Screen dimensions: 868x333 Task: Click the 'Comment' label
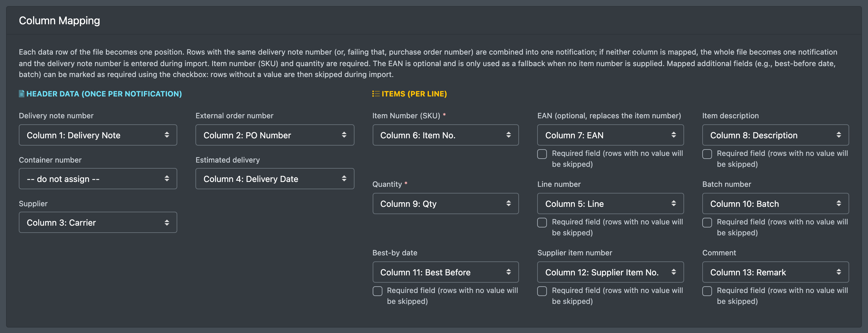tap(719, 253)
